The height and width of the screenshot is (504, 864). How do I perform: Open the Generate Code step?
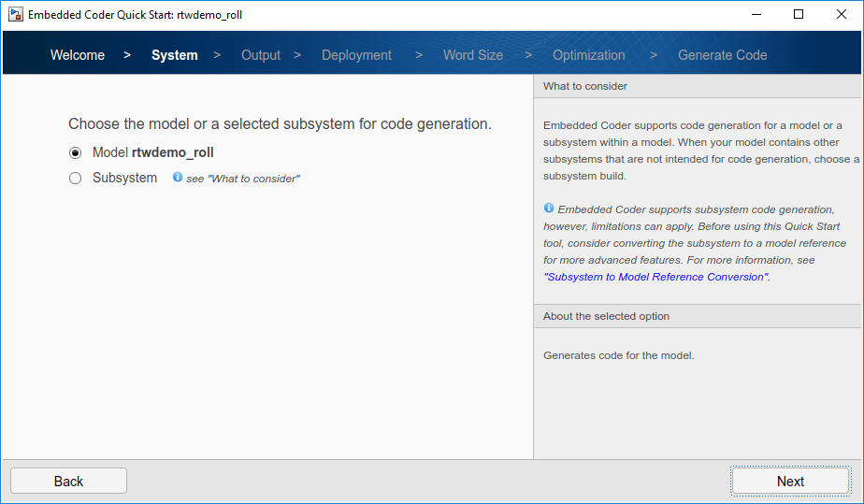(x=723, y=55)
